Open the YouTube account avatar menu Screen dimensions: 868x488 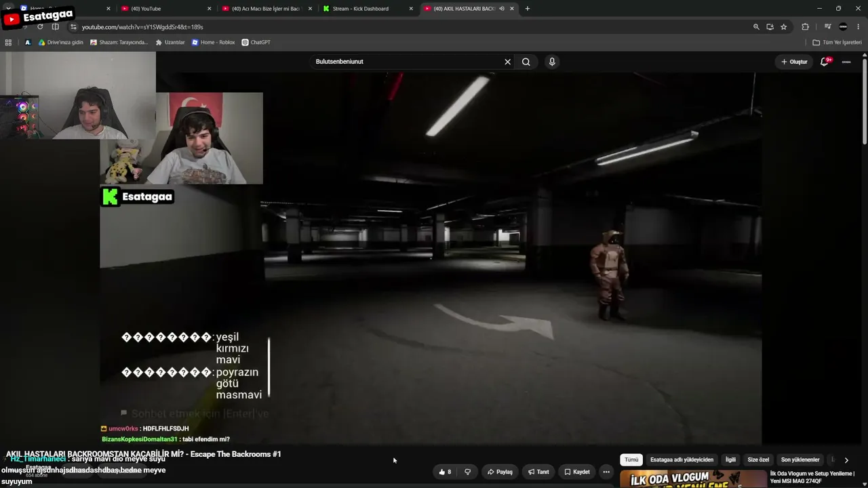(846, 62)
